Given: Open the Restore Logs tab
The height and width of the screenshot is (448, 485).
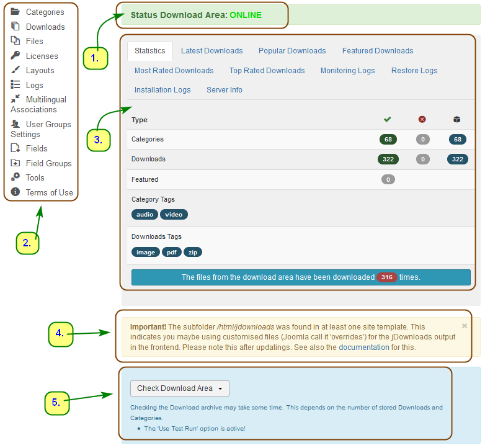Looking at the screenshot, I should coord(414,71).
